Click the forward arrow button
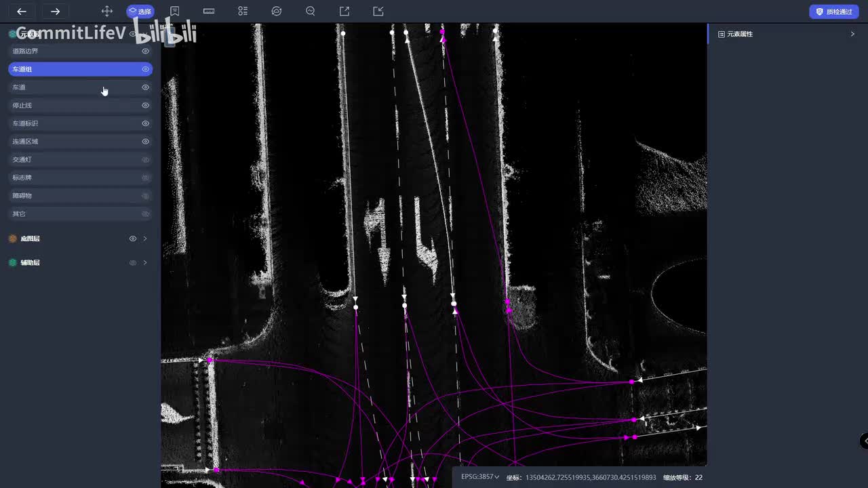This screenshot has height=488, width=868. pos(56,12)
